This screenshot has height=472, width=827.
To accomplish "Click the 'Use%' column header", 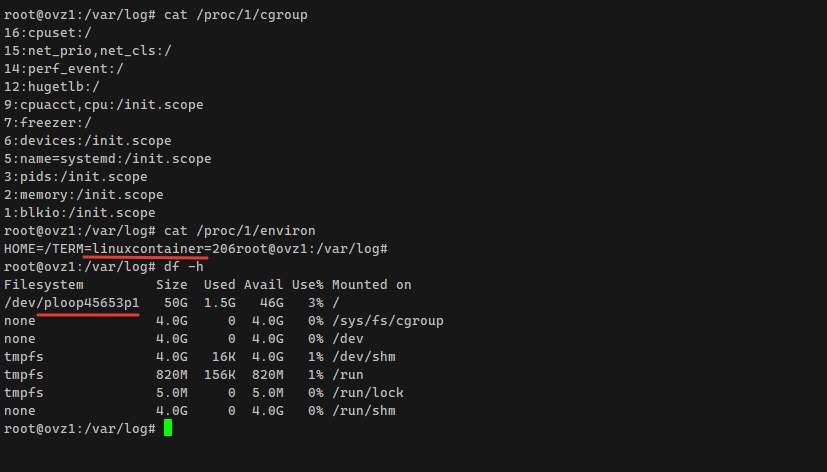I will (308, 284).
